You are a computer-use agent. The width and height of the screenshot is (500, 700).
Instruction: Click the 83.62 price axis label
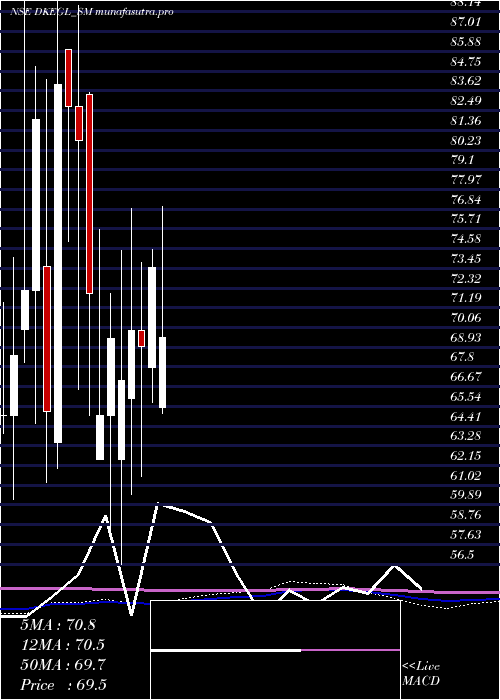(466, 81)
